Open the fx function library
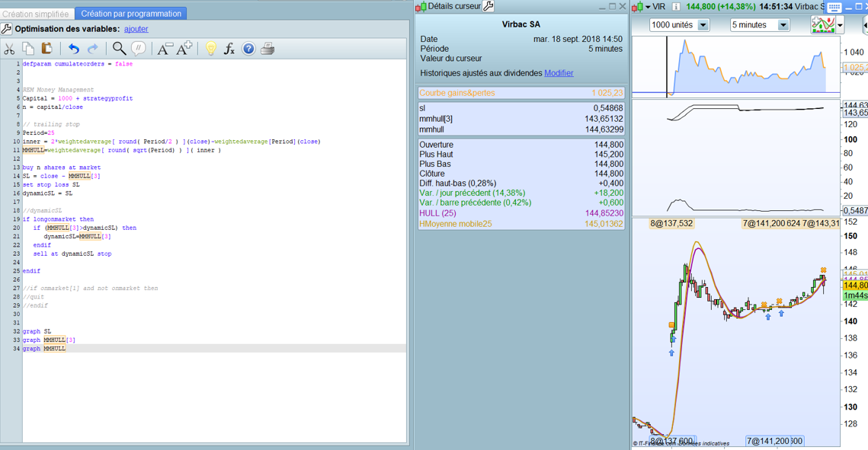This screenshot has width=868, height=450. pyautogui.click(x=229, y=49)
